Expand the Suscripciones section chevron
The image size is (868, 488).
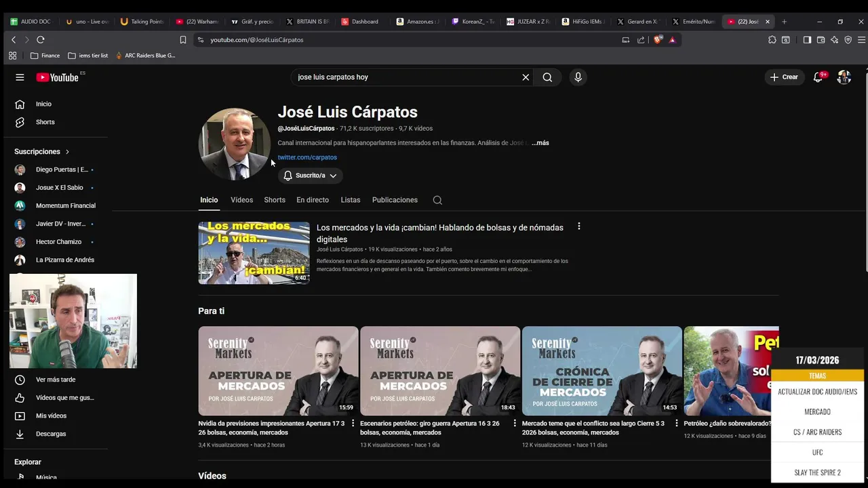pyautogui.click(x=67, y=152)
